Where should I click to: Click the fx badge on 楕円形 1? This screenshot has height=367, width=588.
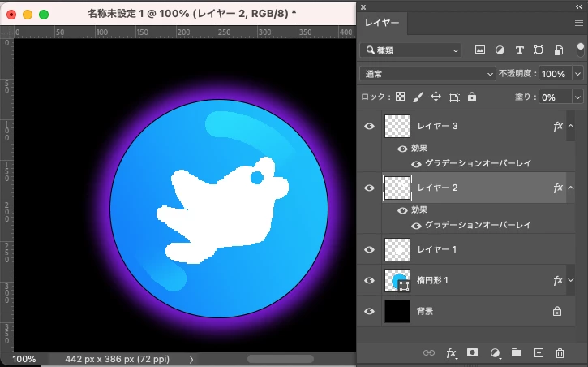click(558, 280)
